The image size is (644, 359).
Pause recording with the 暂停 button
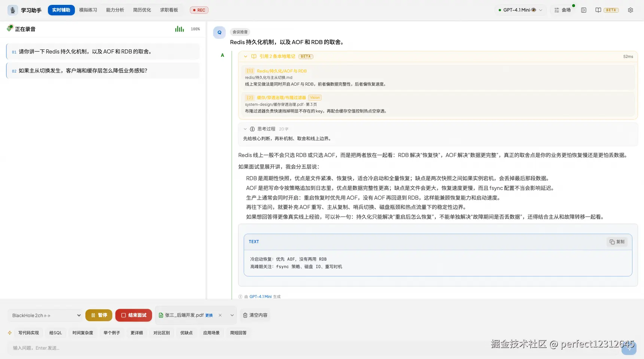[99, 315]
